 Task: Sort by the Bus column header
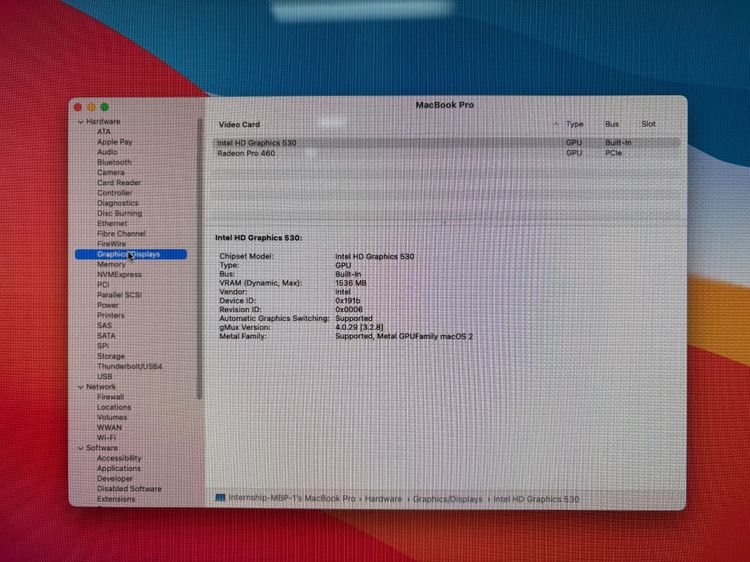tap(612, 124)
